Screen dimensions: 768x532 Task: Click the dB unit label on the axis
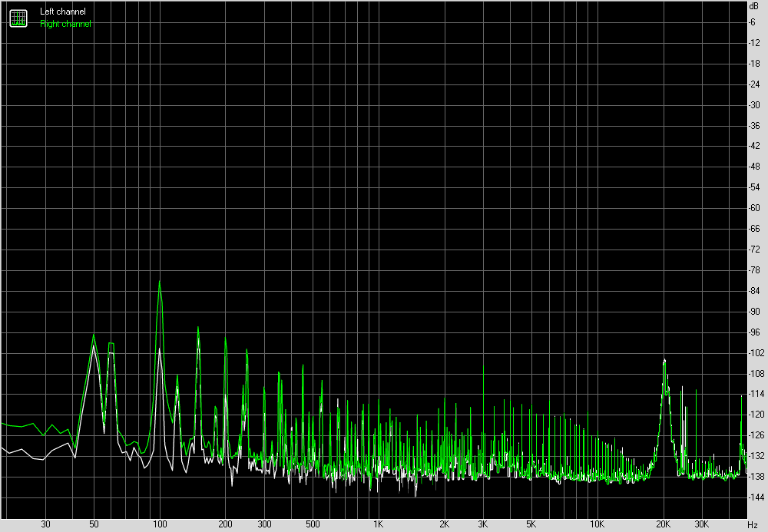pos(753,6)
